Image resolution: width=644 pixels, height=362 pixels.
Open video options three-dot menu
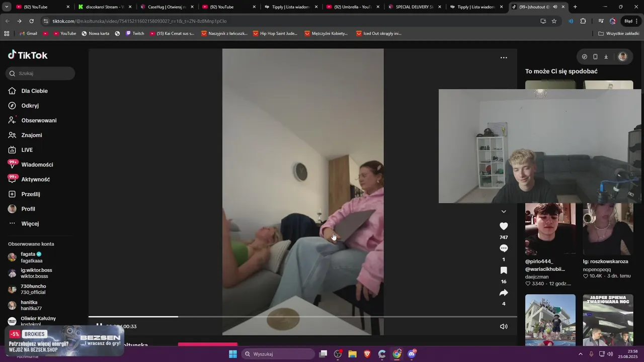tap(504, 58)
